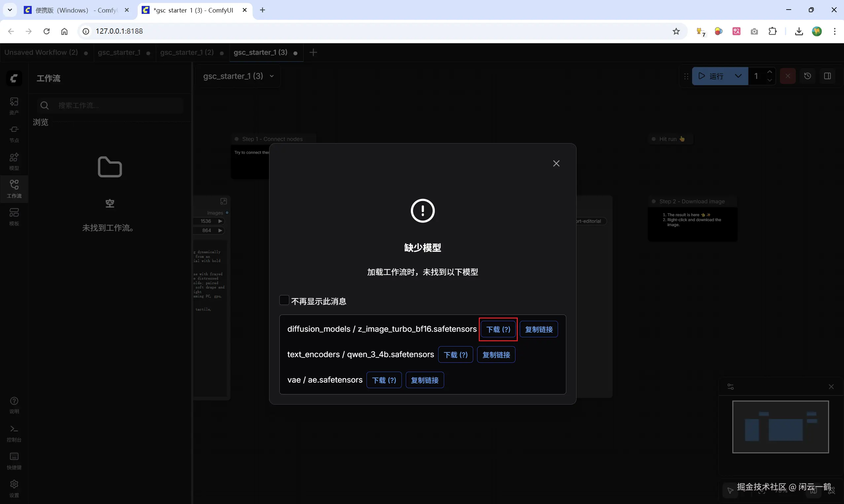Open the queue history clock icon
Screen dimensions: 844x504
808,76
